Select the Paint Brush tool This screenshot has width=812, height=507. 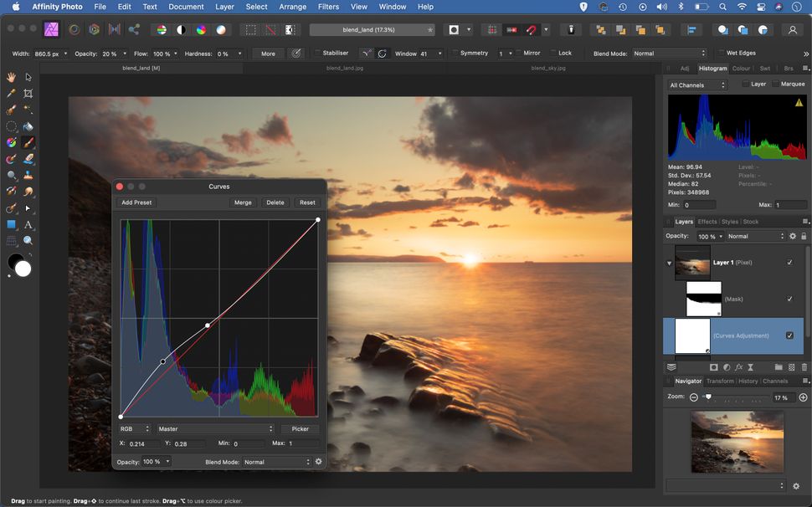tap(28, 142)
